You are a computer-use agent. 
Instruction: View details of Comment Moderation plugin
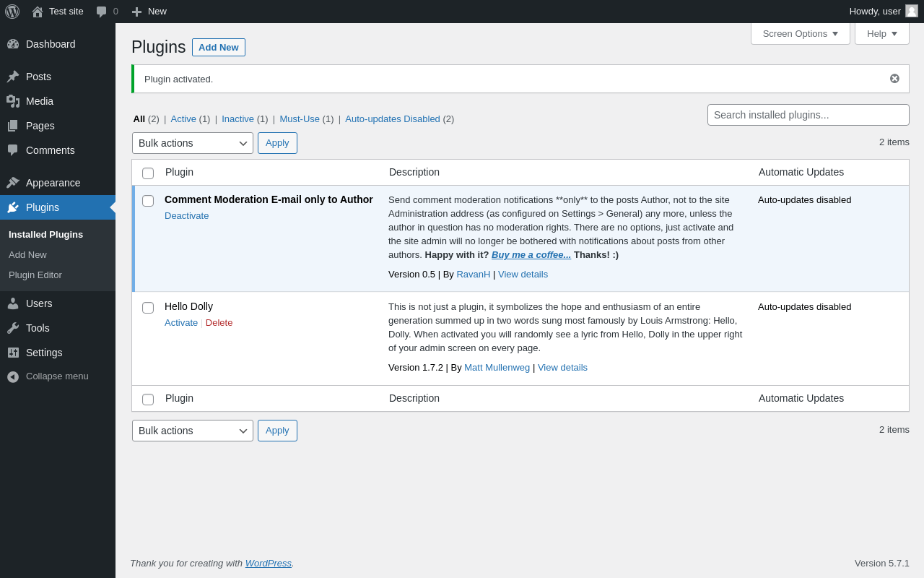point(523,275)
